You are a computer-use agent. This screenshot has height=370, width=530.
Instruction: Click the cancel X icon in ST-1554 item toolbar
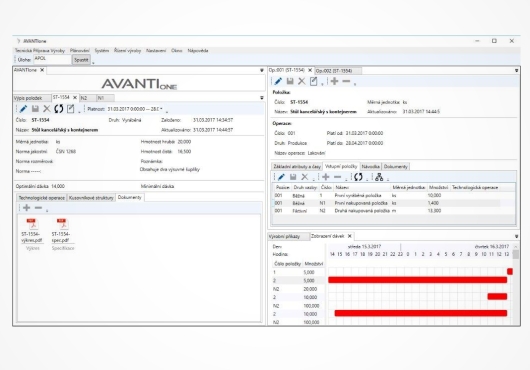click(x=47, y=109)
